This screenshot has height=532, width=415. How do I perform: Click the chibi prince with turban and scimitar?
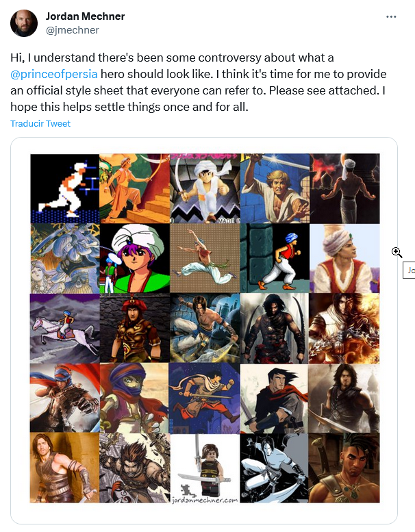point(205,189)
